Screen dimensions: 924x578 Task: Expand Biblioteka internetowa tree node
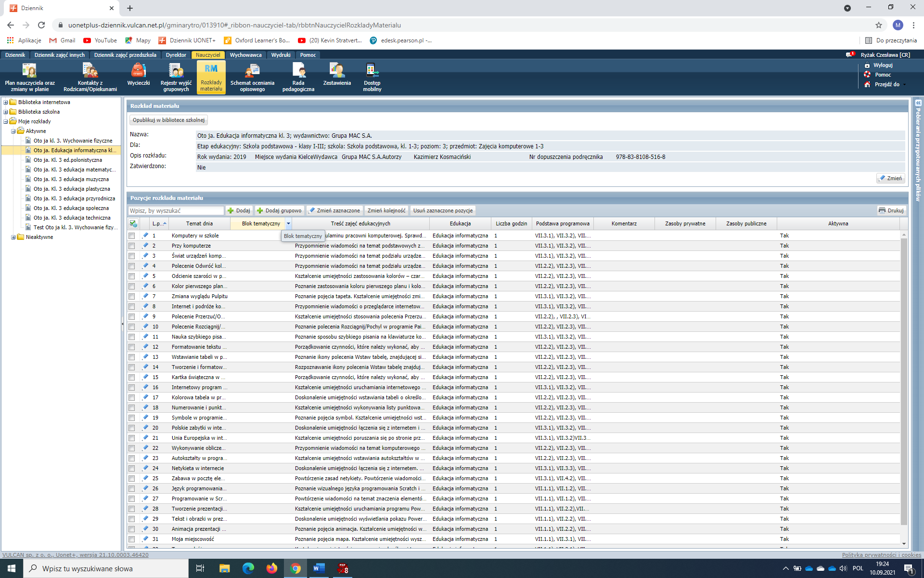pos(6,102)
